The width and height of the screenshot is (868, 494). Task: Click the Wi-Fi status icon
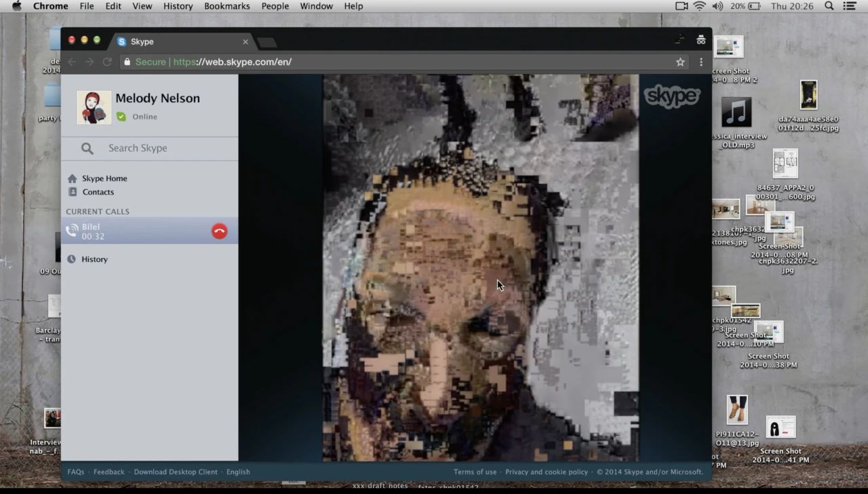pyautogui.click(x=699, y=6)
